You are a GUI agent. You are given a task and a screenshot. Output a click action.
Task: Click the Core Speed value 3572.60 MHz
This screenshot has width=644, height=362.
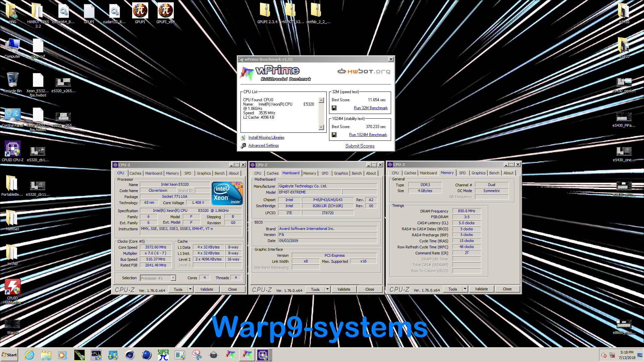point(156,247)
